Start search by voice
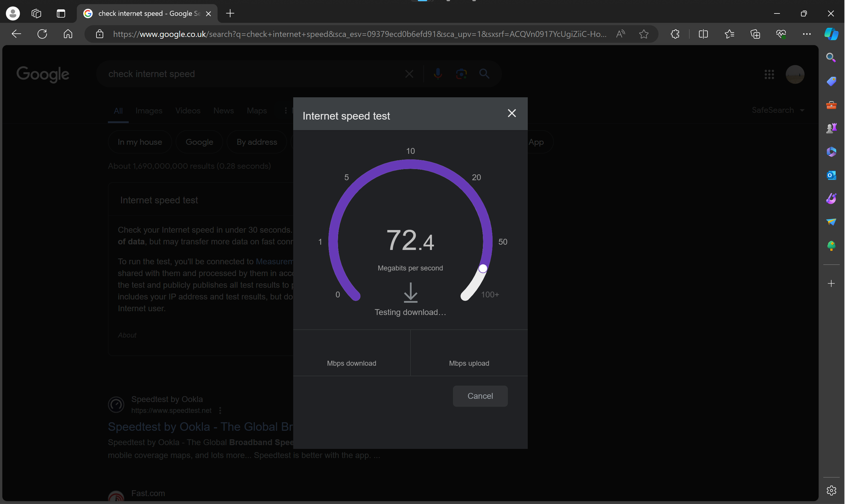Image resolution: width=845 pixels, height=504 pixels. coord(438,74)
